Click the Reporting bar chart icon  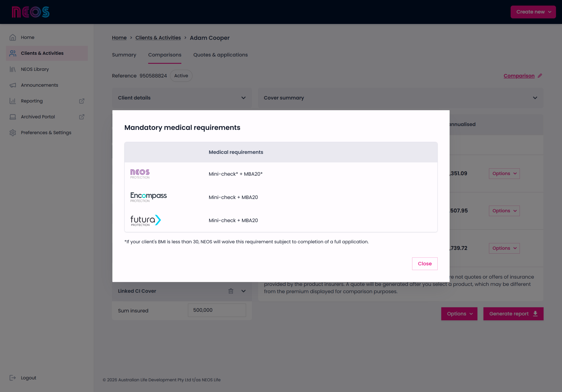13,101
